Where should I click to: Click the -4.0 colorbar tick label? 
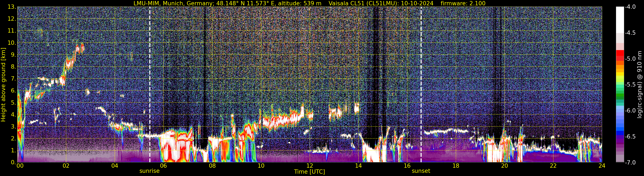[630, 7]
